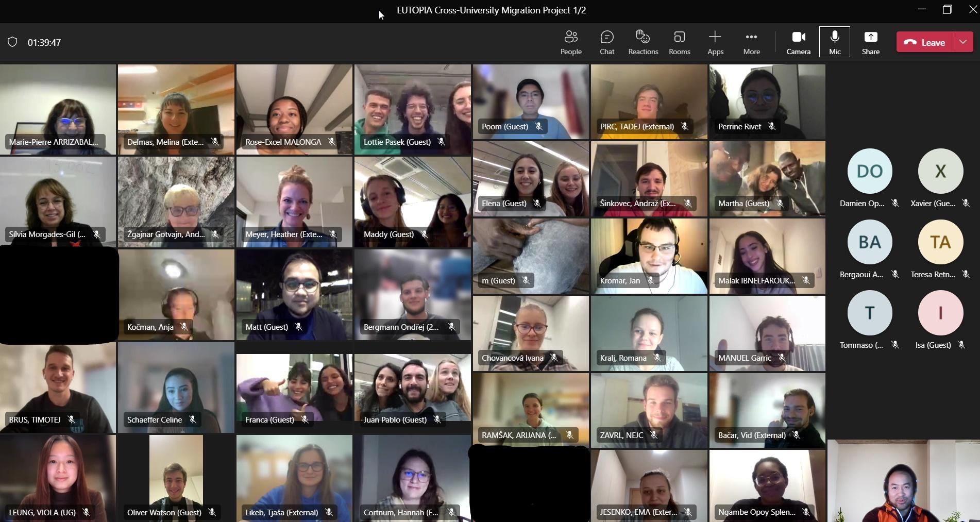
Task: Open the People participants panel
Action: point(571,42)
